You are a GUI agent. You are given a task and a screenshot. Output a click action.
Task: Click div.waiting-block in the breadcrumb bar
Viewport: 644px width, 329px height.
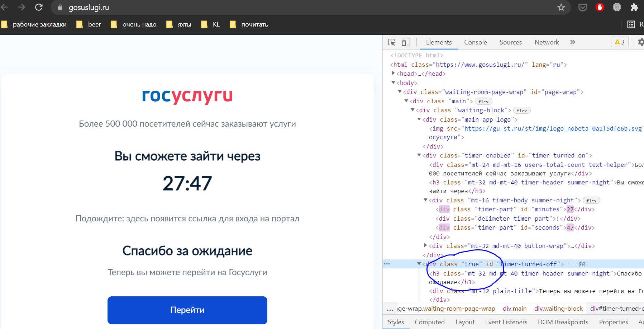[x=558, y=309]
